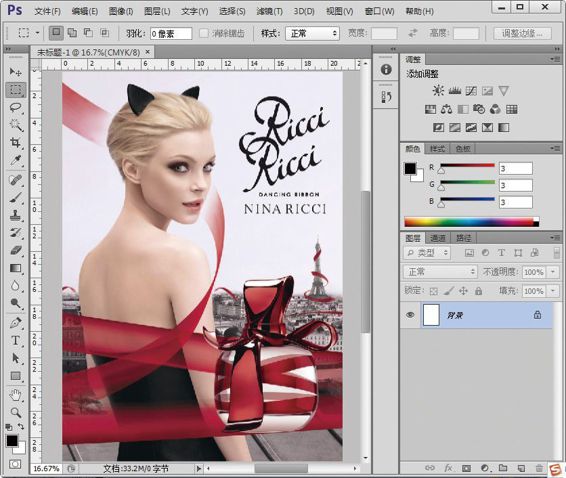
Task: Open Adjustments panel menu
Action: pyautogui.click(x=555, y=59)
